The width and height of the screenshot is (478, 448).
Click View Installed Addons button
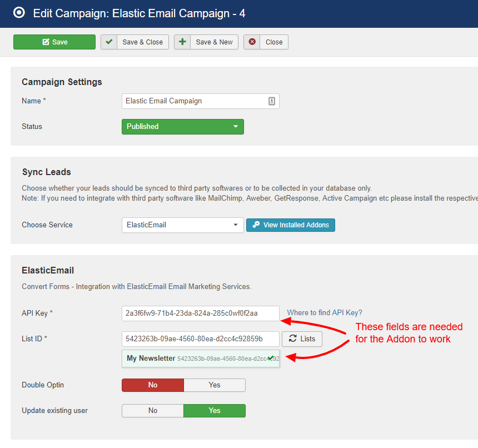pos(291,225)
